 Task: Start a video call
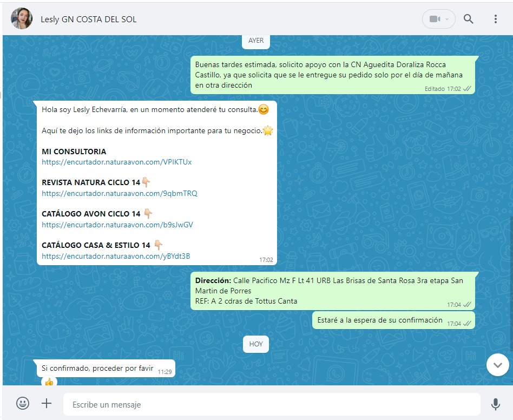tap(435, 19)
